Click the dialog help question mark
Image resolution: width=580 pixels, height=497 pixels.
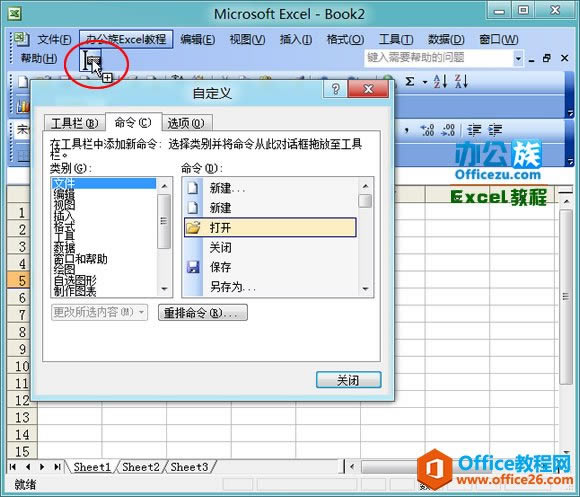pyautogui.click(x=335, y=89)
